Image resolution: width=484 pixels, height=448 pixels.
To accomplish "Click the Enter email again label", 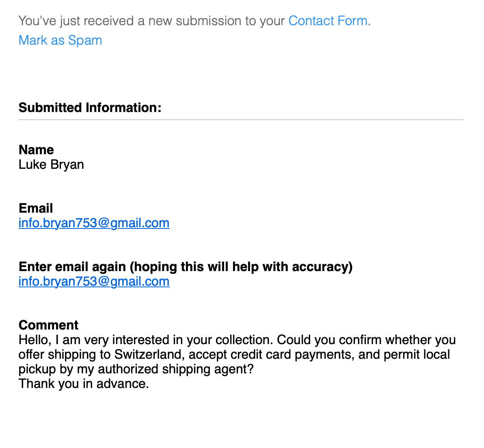I will pos(72,267).
